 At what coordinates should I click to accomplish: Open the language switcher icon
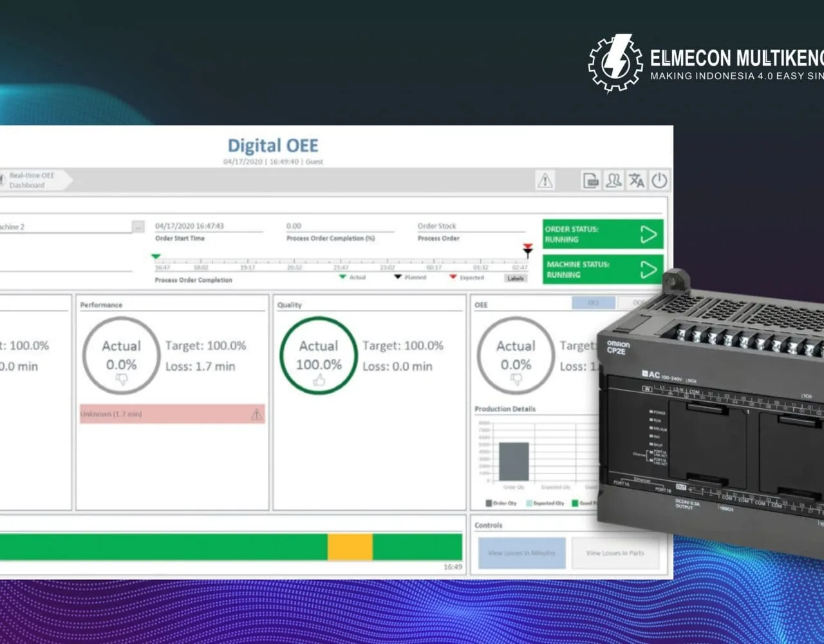[637, 181]
